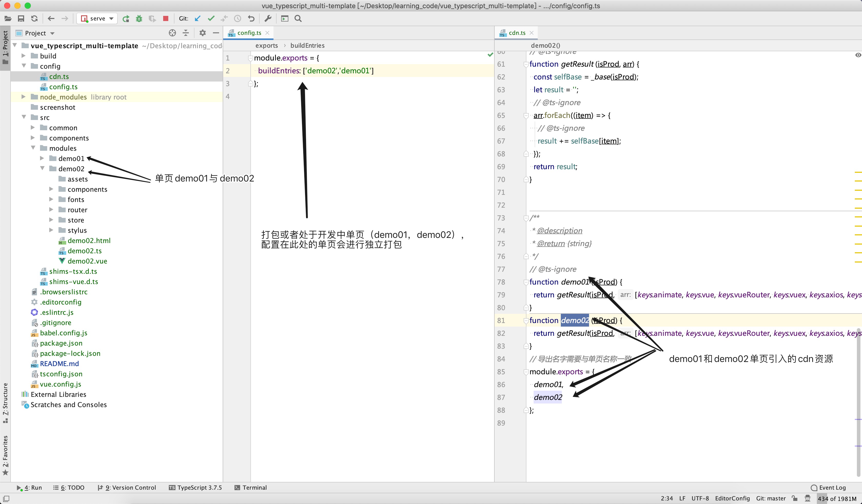Click the Show Git history clock icon
The image size is (862, 504).
point(237,18)
